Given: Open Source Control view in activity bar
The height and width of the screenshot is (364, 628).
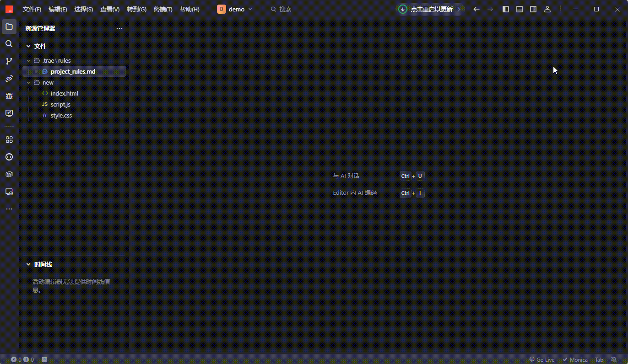Looking at the screenshot, I should click(9, 61).
